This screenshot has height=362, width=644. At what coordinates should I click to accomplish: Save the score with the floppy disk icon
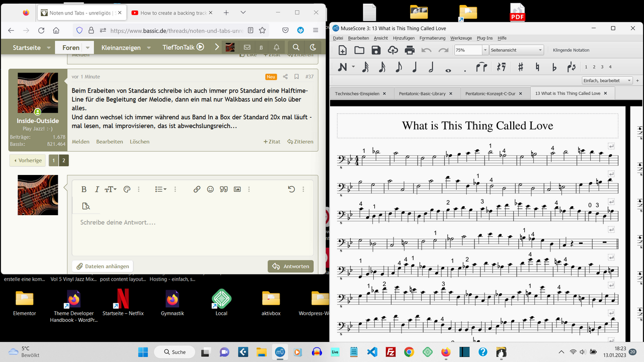tap(376, 50)
